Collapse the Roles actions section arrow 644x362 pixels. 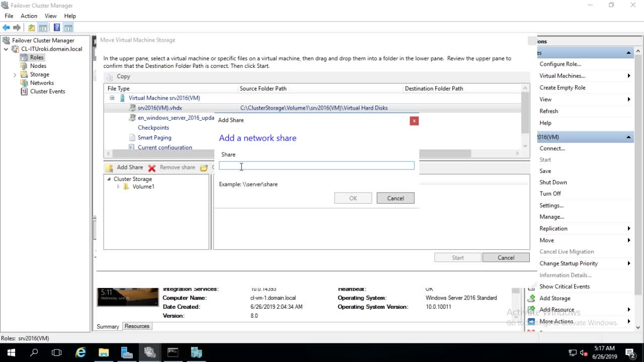pyautogui.click(x=628, y=53)
